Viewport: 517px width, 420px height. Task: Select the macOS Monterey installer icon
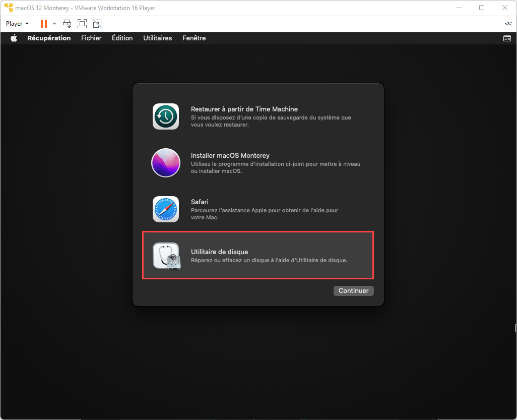coord(166,163)
